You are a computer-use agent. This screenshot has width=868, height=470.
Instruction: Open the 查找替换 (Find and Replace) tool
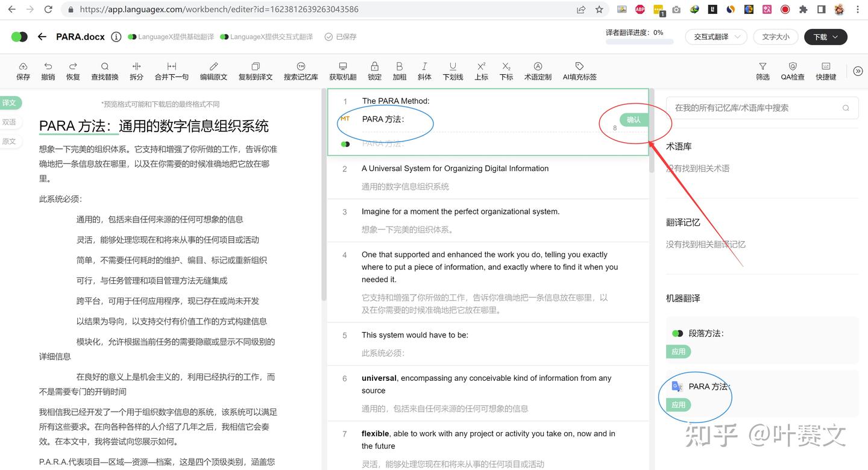pyautogui.click(x=104, y=70)
